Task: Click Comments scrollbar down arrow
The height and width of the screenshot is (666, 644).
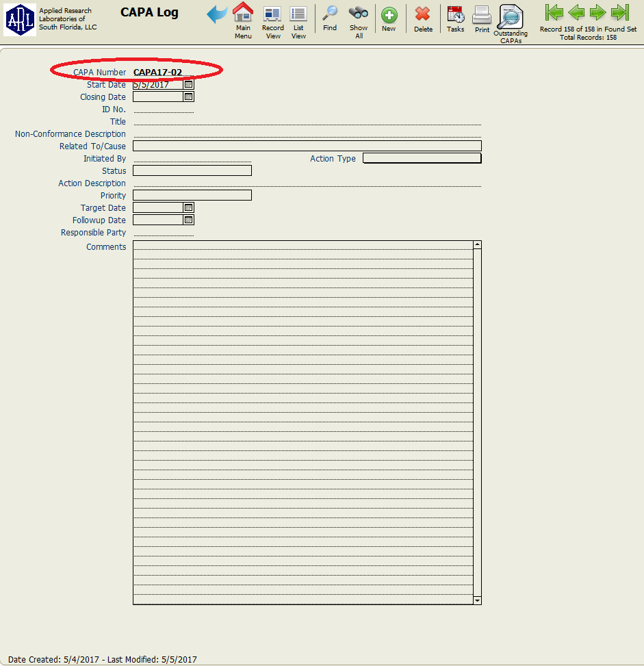Action: pyautogui.click(x=477, y=600)
